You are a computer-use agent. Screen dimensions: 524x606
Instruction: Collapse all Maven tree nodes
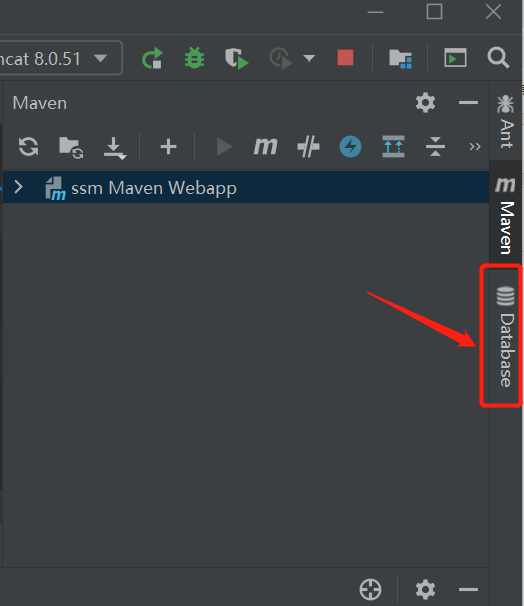(x=435, y=146)
